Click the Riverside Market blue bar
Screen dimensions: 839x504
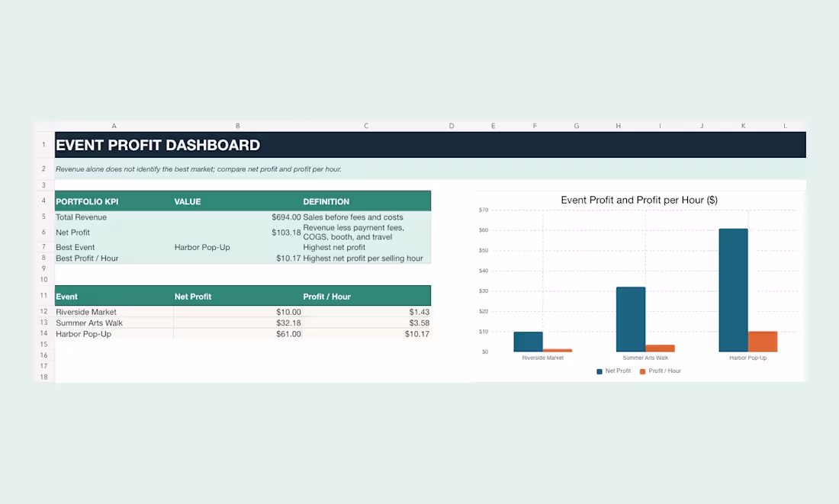coord(528,342)
